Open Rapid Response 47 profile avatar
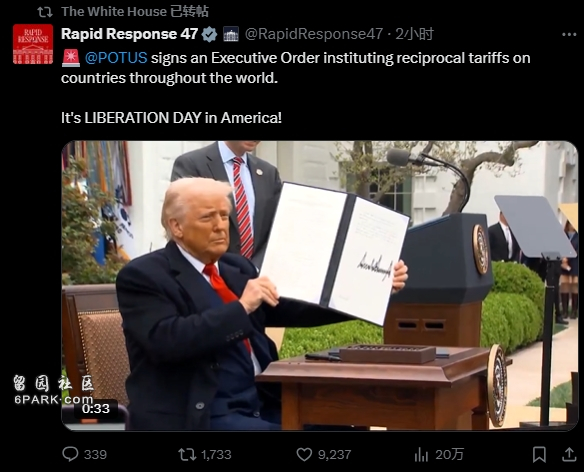Screen dimensions: 584x472 (33, 44)
